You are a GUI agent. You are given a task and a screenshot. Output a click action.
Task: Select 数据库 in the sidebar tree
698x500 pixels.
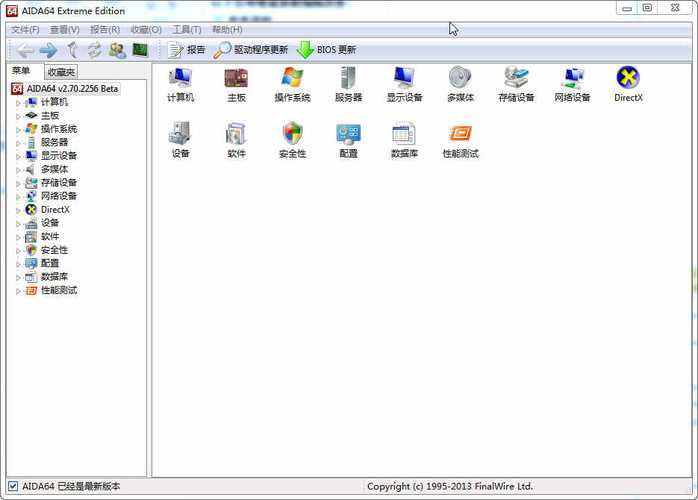pyautogui.click(x=54, y=277)
